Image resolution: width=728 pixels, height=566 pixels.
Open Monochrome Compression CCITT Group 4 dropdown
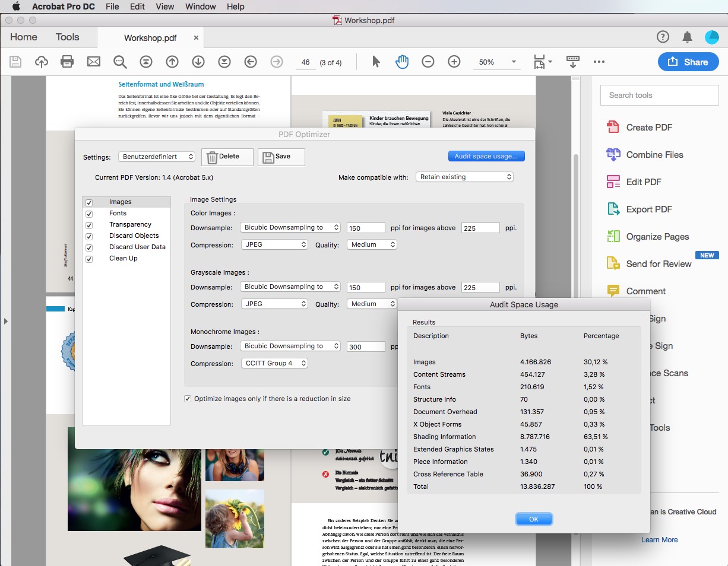(274, 363)
